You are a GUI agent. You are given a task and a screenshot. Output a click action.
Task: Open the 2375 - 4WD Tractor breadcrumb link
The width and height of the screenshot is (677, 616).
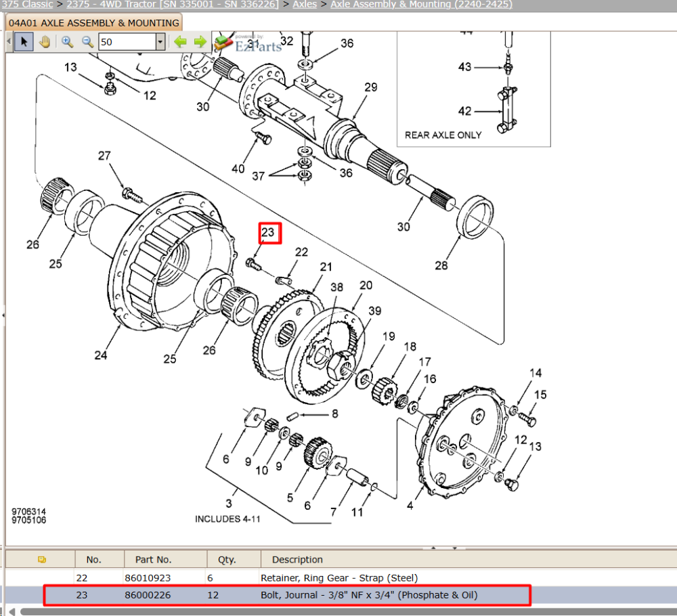pos(173,4)
